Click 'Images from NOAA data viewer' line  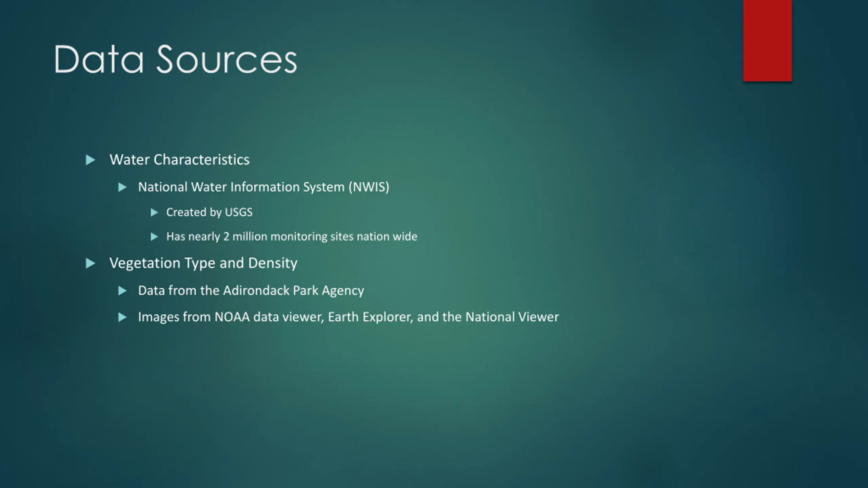348,317
